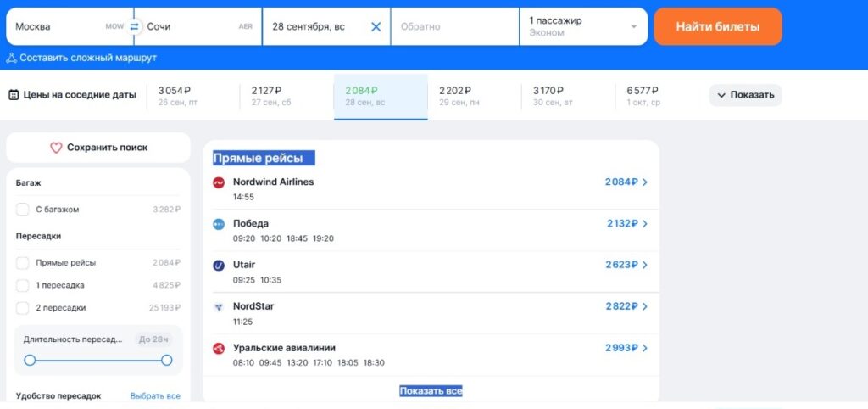Swap origin and destination cities icon
The height and width of the screenshot is (409, 868).
(134, 26)
